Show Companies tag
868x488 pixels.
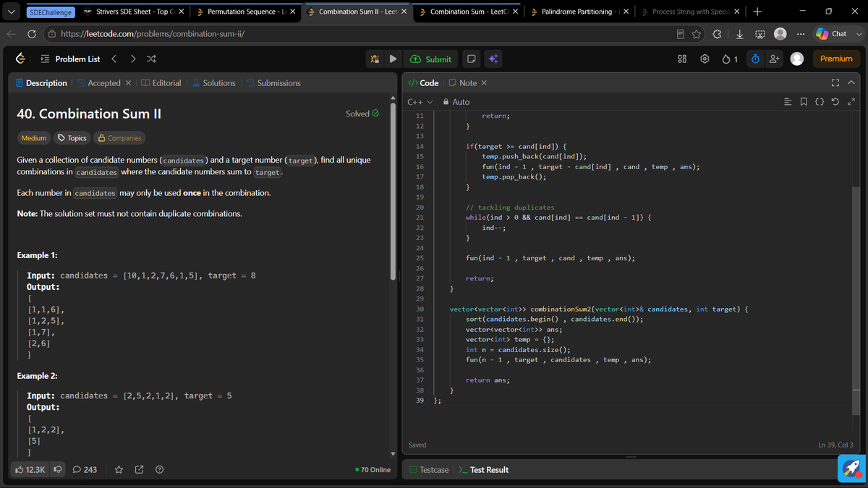pyautogui.click(x=119, y=138)
